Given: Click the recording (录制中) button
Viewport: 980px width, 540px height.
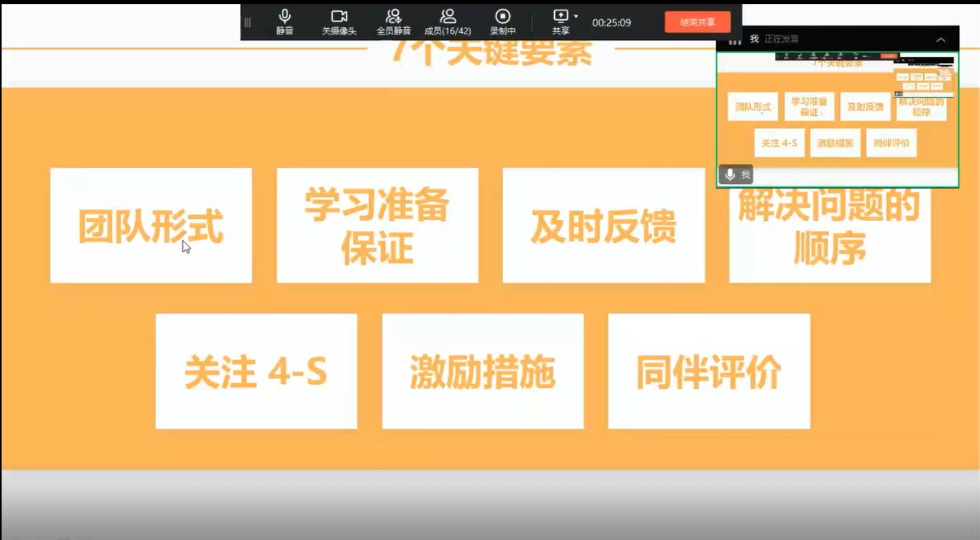Looking at the screenshot, I should [503, 22].
